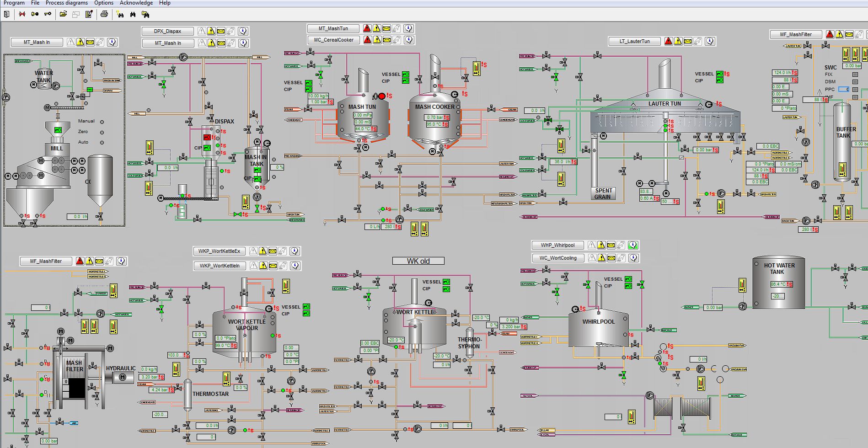The image size is (868, 448).
Task: Open the Process diagrams menu
Action: 67,3
